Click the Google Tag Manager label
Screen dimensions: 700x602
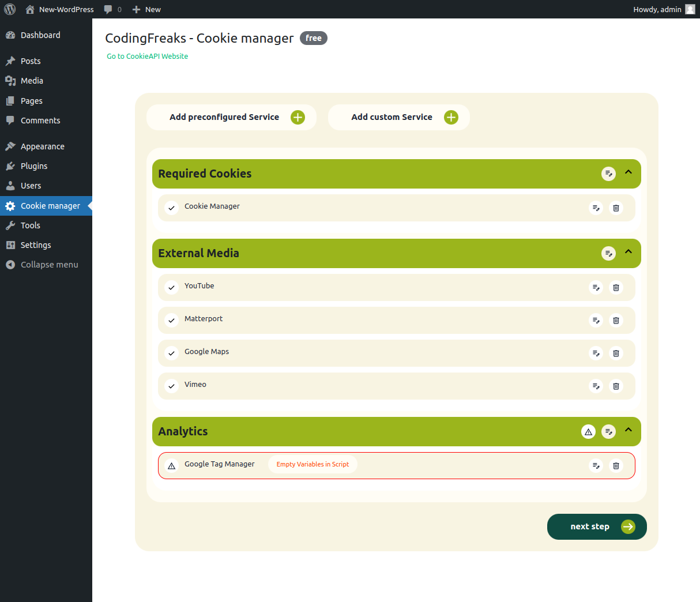219,464
